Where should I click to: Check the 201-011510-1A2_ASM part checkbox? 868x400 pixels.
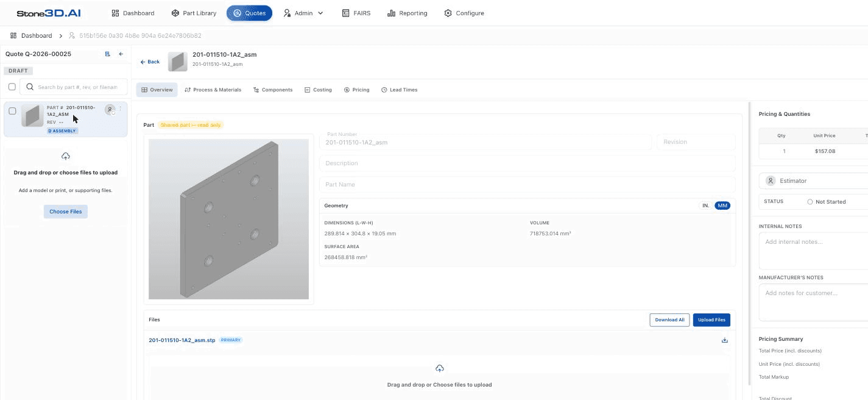click(12, 111)
